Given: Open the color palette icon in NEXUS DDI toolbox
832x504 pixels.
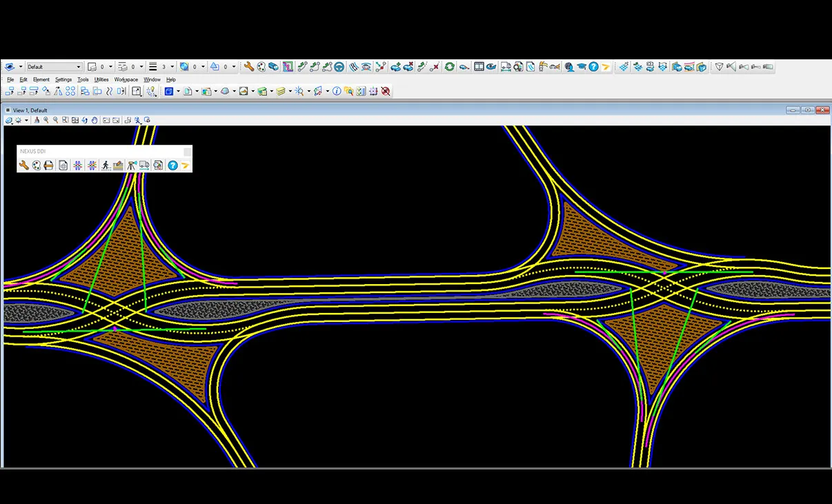Looking at the screenshot, I should point(37,165).
